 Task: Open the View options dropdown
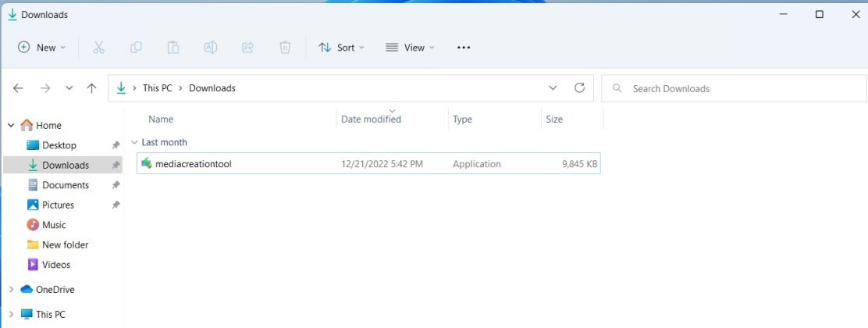point(411,48)
